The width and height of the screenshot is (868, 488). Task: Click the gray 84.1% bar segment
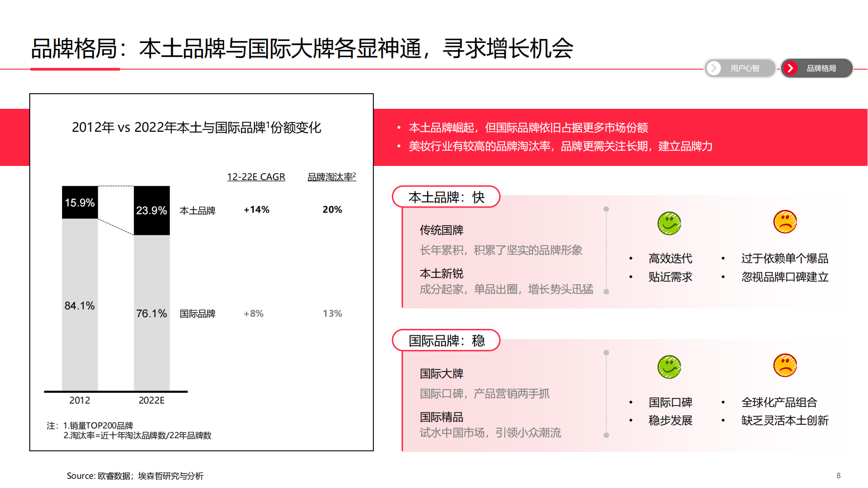(x=80, y=305)
